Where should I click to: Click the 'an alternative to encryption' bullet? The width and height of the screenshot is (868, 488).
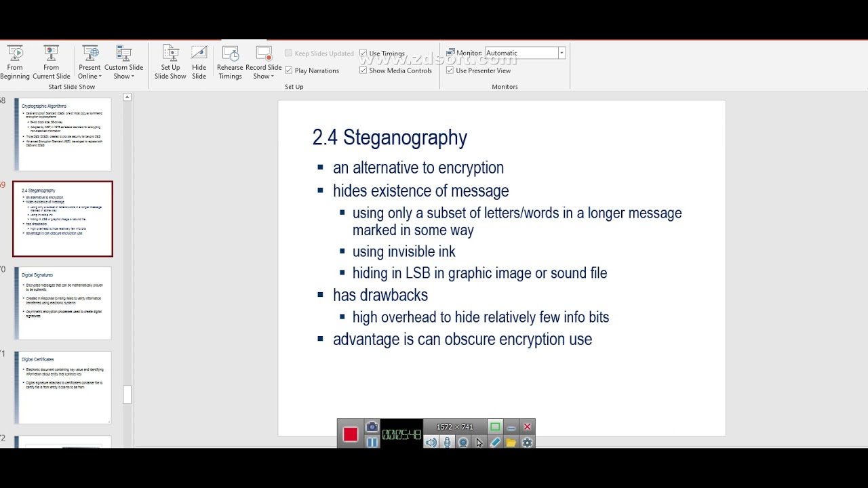pos(418,167)
